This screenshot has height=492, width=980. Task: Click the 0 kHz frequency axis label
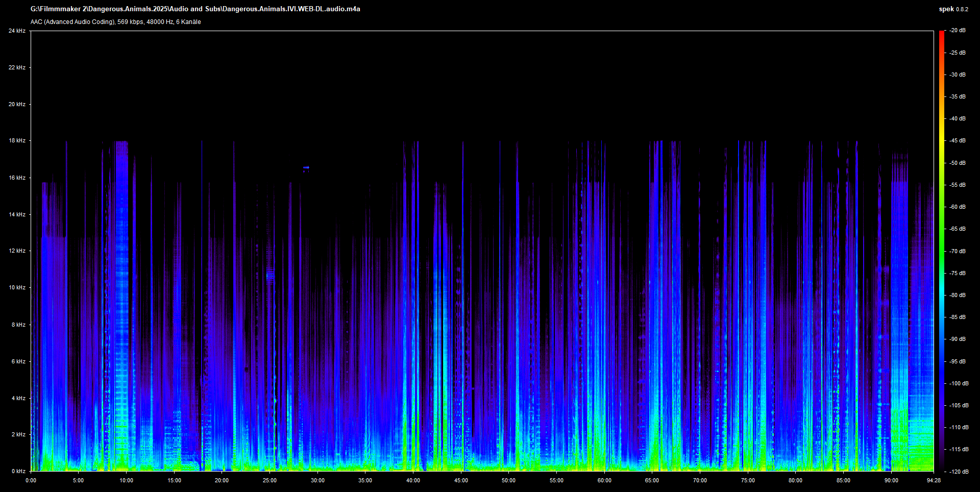(18, 471)
